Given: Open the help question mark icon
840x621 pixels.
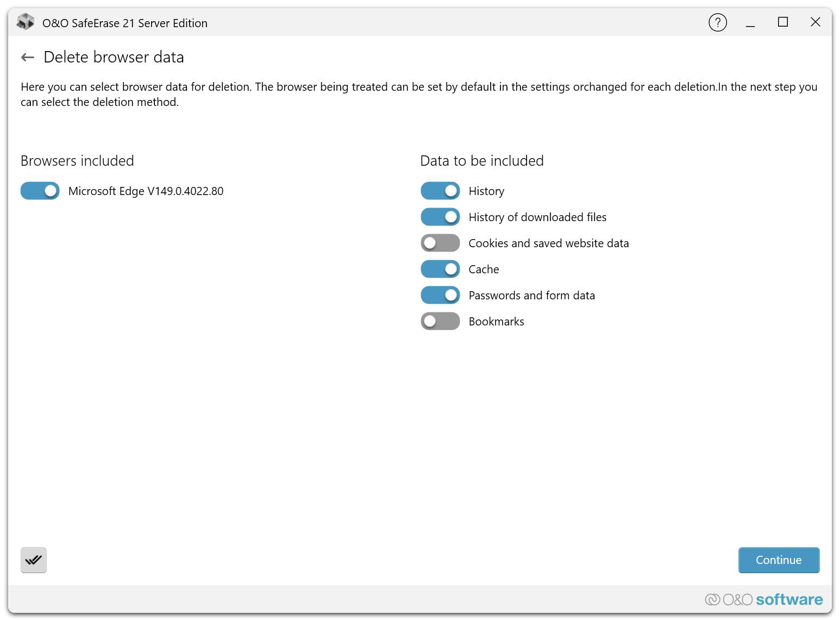Looking at the screenshot, I should pos(718,22).
